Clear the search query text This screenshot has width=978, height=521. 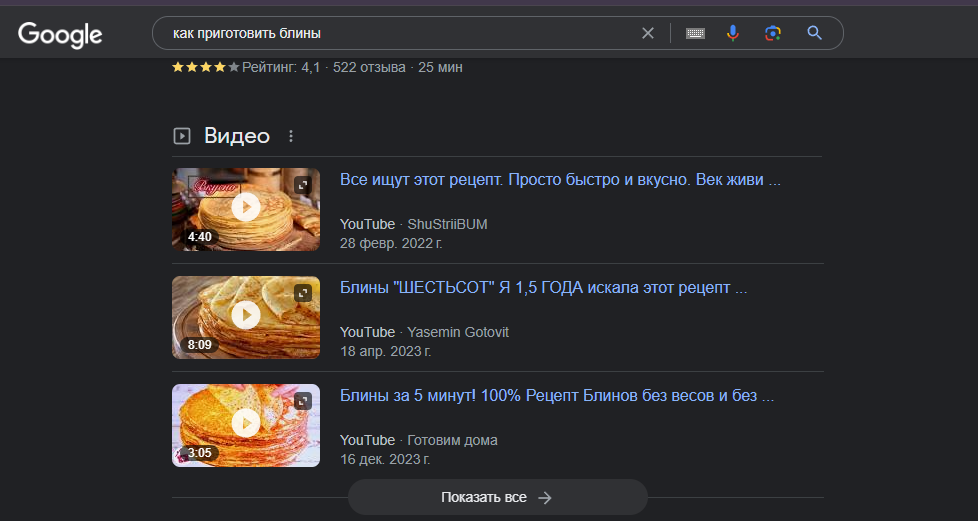coord(648,33)
